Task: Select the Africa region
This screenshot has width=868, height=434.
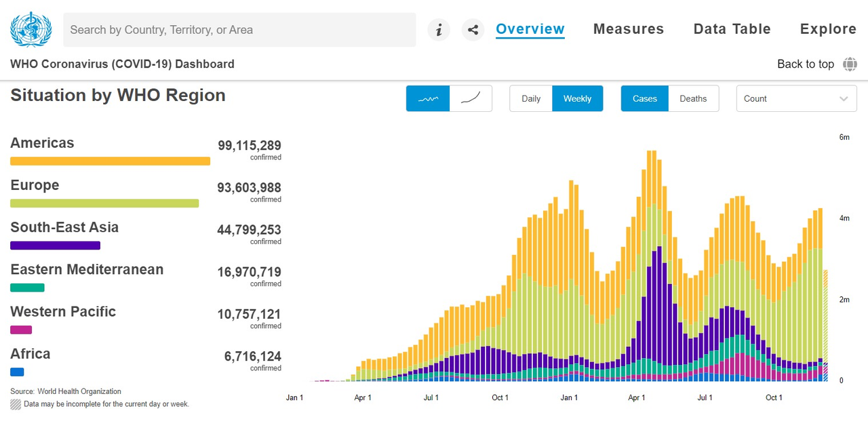Action: coord(31,353)
